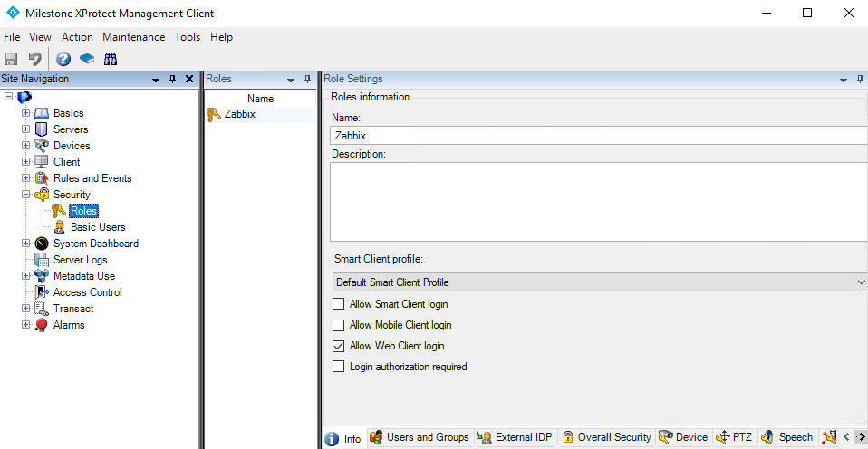The image size is (868, 449).
Task: Switch to Overall Security tab
Action: [x=607, y=437]
